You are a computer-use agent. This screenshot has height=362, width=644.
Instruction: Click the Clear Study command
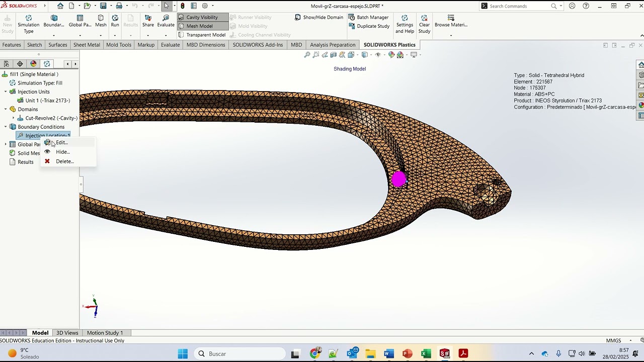pyautogui.click(x=424, y=24)
